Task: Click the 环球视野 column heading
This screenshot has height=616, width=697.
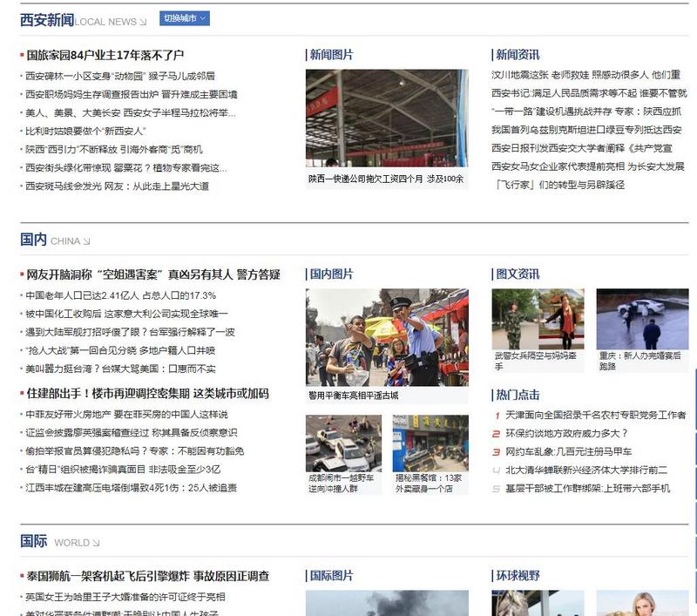Action: 518,576
